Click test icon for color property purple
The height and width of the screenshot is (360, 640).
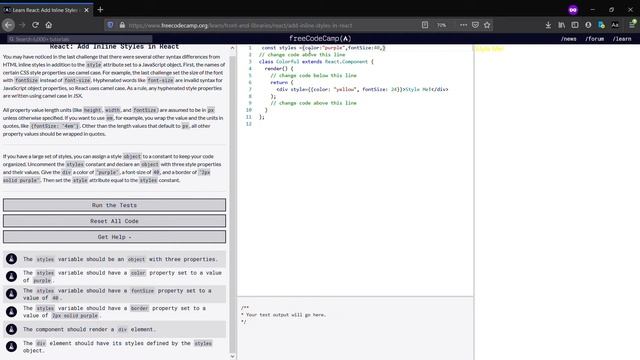point(11,276)
